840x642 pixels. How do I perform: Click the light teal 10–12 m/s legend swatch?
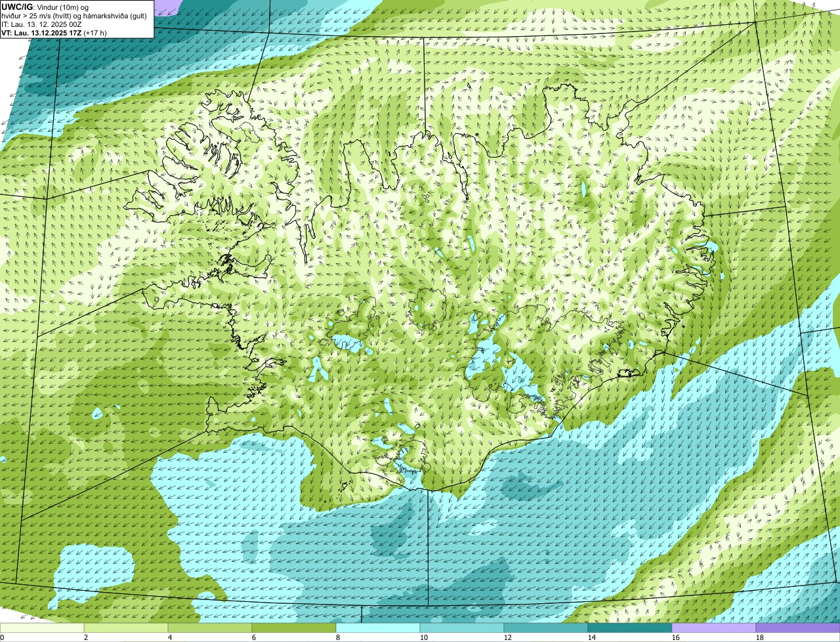point(462,628)
